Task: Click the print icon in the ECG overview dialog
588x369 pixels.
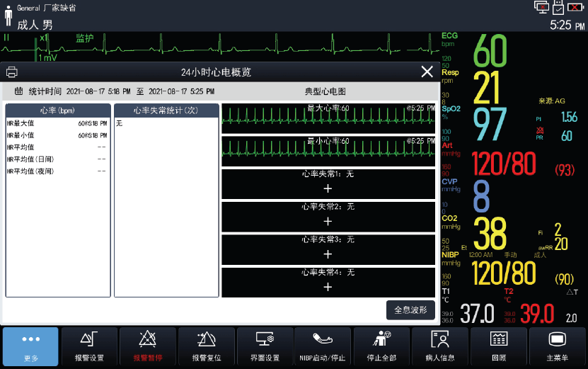Action: [12, 72]
